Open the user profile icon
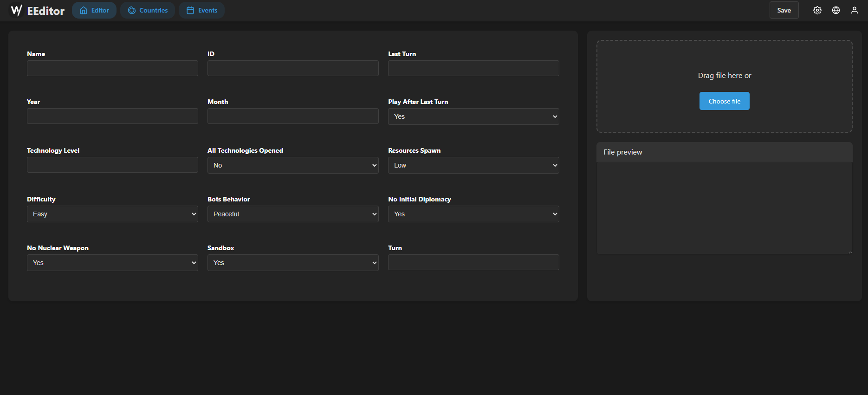The height and width of the screenshot is (395, 868). click(855, 10)
